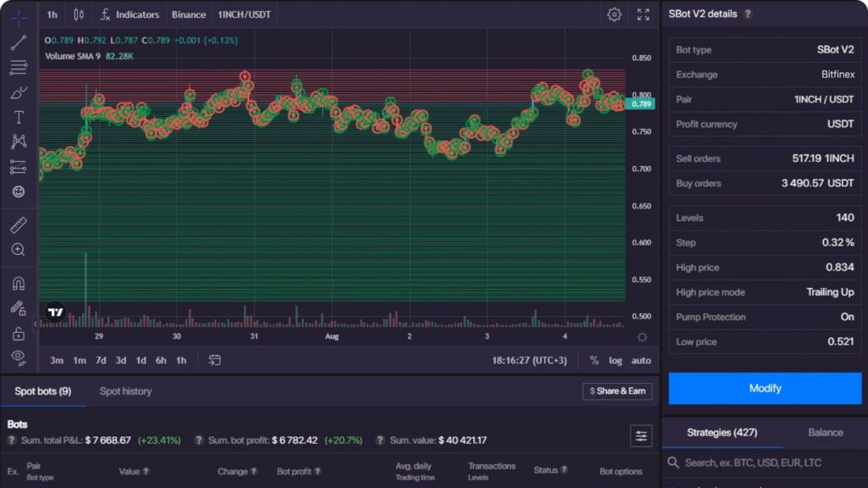The height and width of the screenshot is (488, 868).
Task: Toggle lock all drawing tools
Action: tap(19, 333)
